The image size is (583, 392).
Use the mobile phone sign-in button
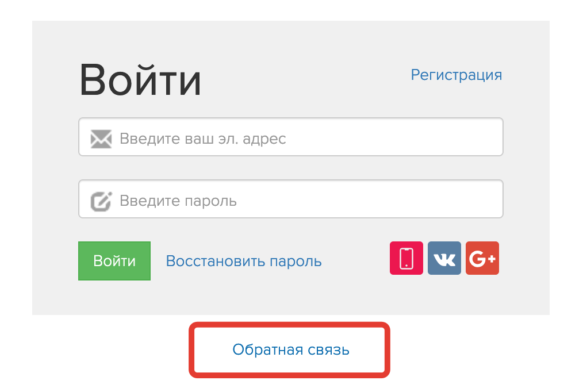406,258
